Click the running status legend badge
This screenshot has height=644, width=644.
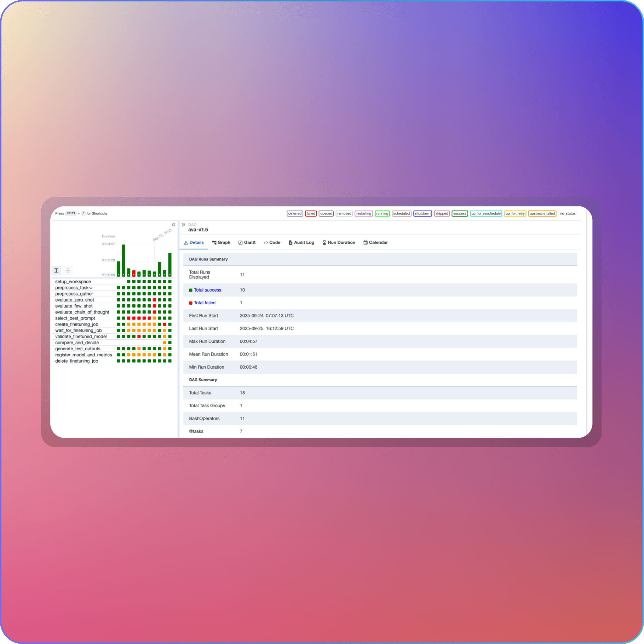(x=382, y=213)
